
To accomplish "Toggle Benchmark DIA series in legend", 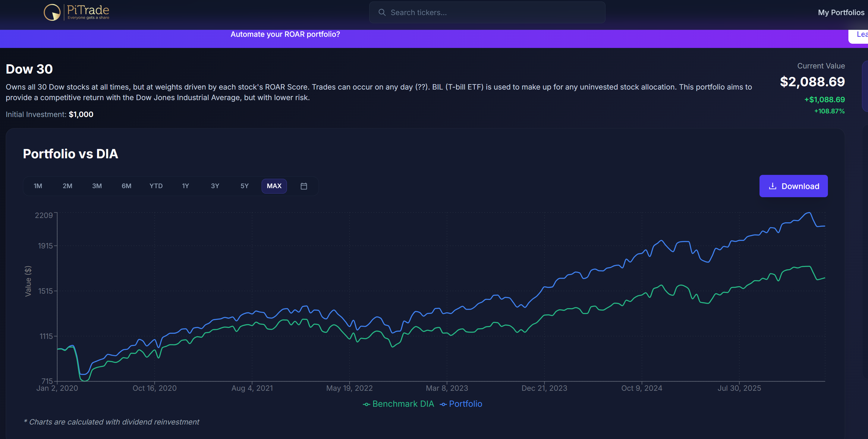I will (x=403, y=404).
